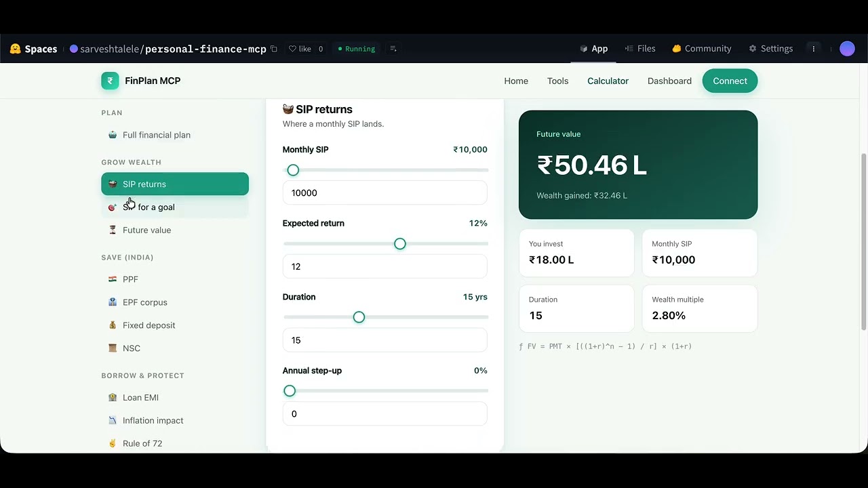Image resolution: width=868 pixels, height=488 pixels.
Task: Select Full financial plan in the sidebar
Action: (x=175, y=135)
